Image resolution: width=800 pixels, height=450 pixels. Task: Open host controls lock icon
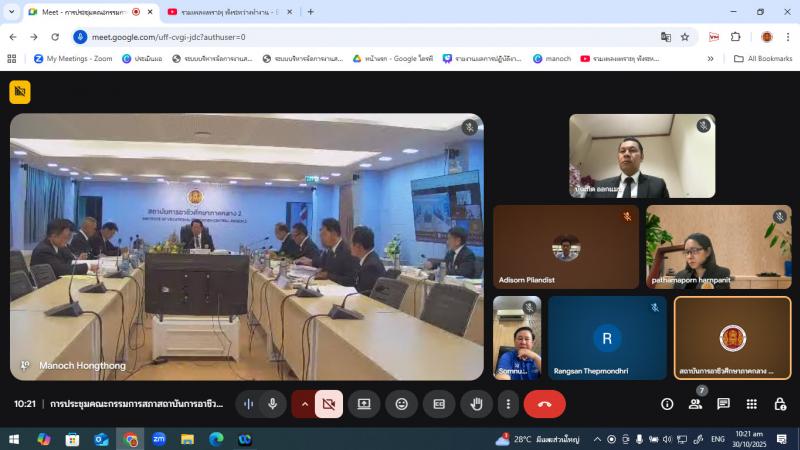coord(780,404)
